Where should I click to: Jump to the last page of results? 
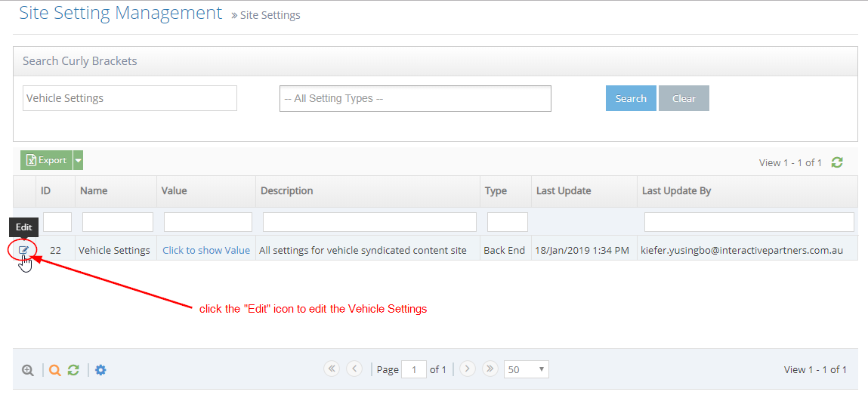click(x=490, y=369)
